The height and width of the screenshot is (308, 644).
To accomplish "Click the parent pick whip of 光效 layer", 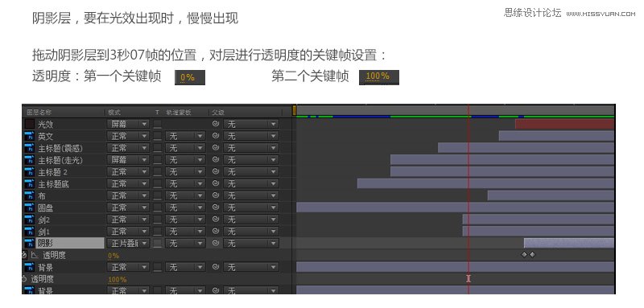I will (x=216, y=124).
